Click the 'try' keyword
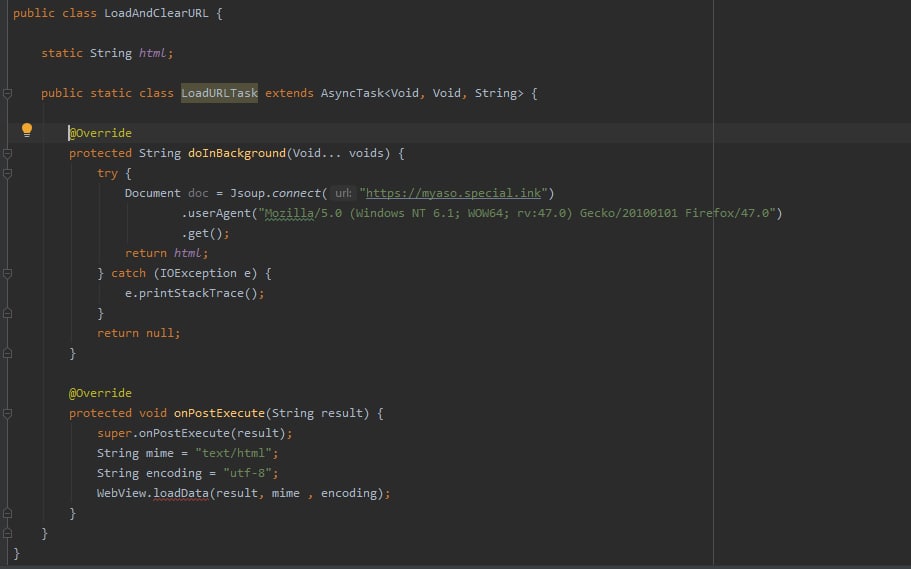The width and height of the screenshot is (911, 569). (x=107, y=173)
